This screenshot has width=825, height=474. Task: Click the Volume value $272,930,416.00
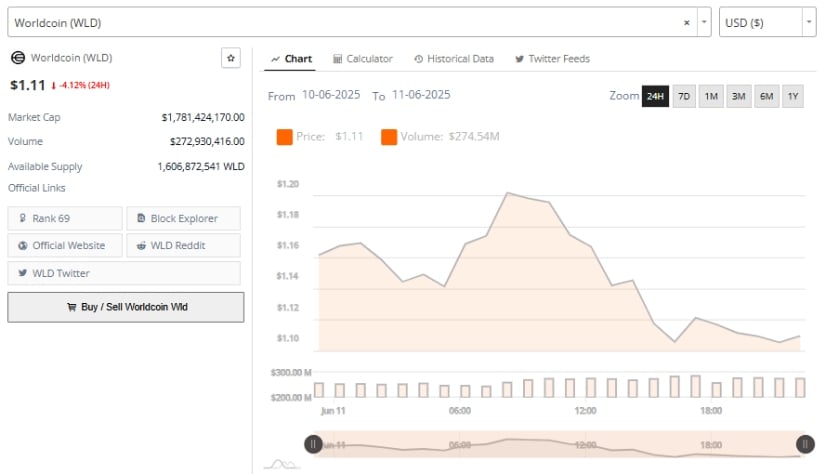(x=207, y=142)
